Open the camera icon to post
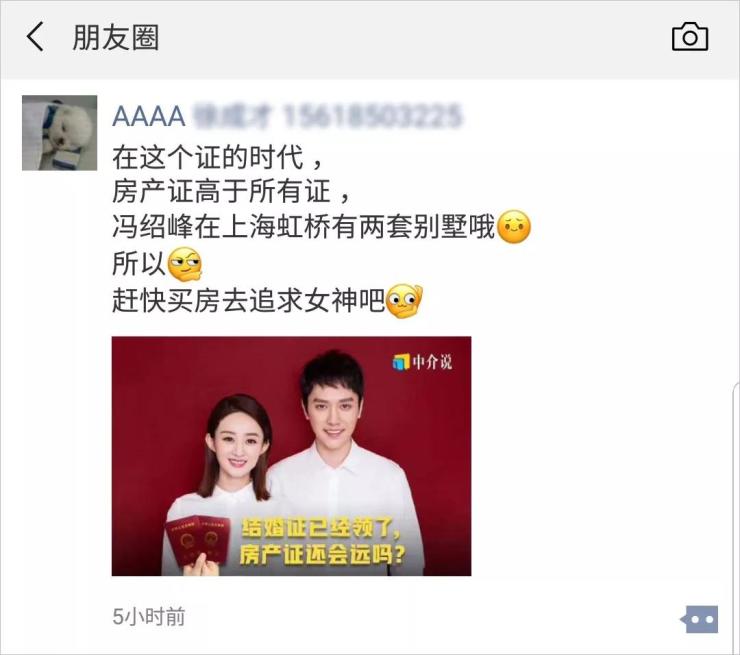 click(690, 37)
